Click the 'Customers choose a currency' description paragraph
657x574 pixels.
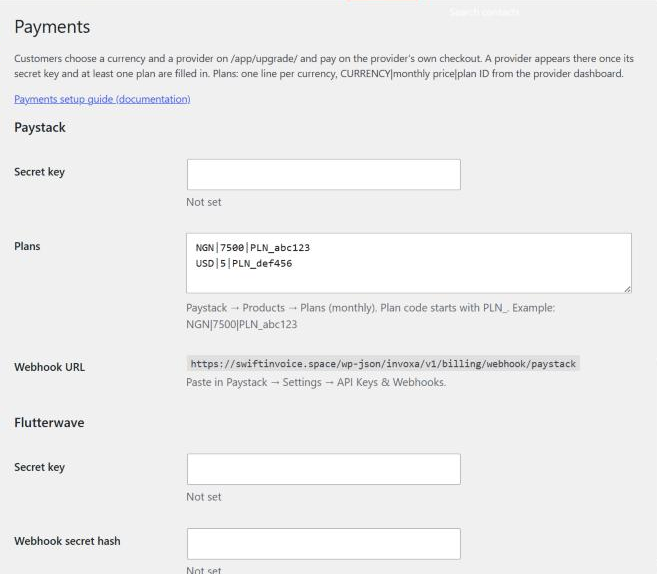tap(324, 66)
